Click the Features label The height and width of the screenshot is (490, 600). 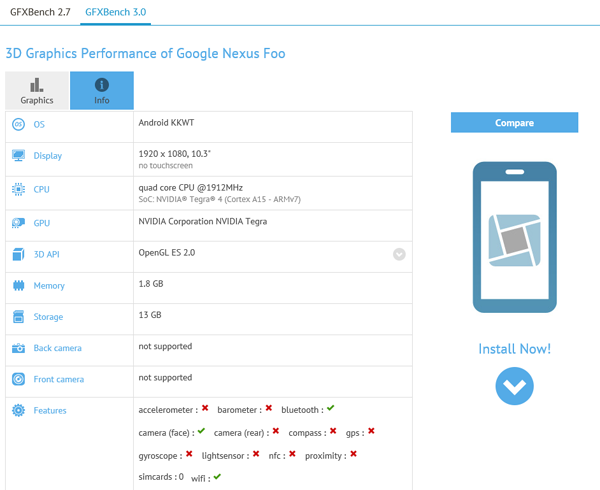(x=50, y=410)
